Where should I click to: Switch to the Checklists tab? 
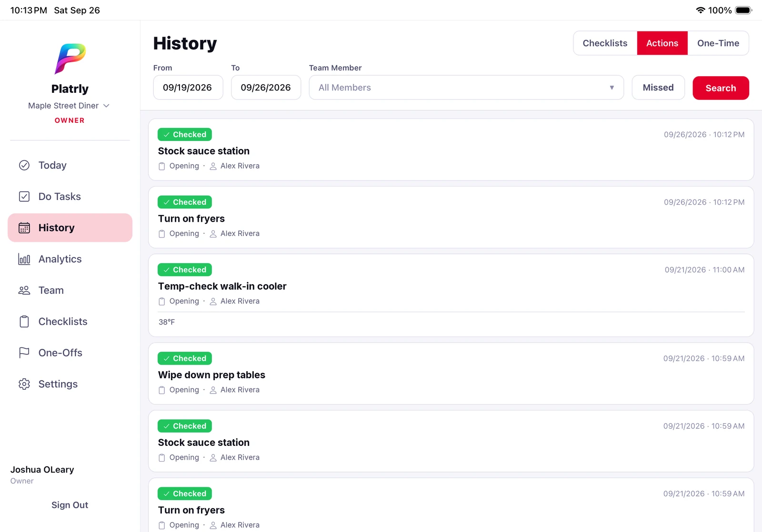tap(605, 43)
